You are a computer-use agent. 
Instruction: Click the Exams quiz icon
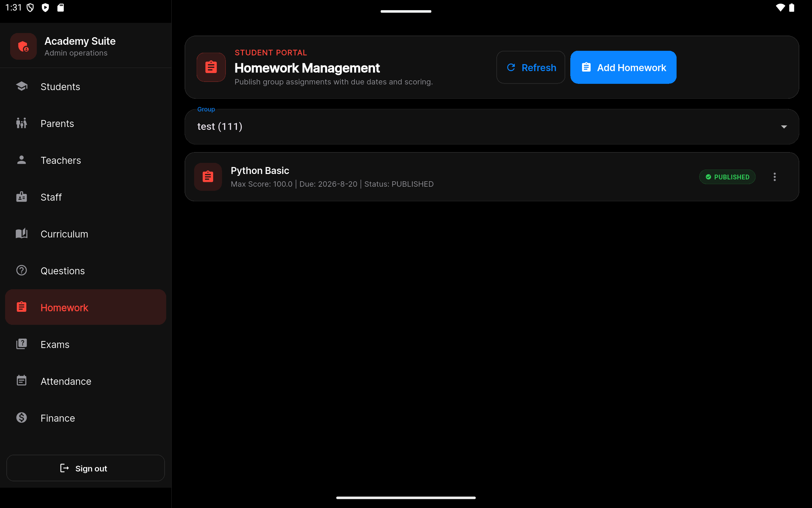click(x=22, y=344)
